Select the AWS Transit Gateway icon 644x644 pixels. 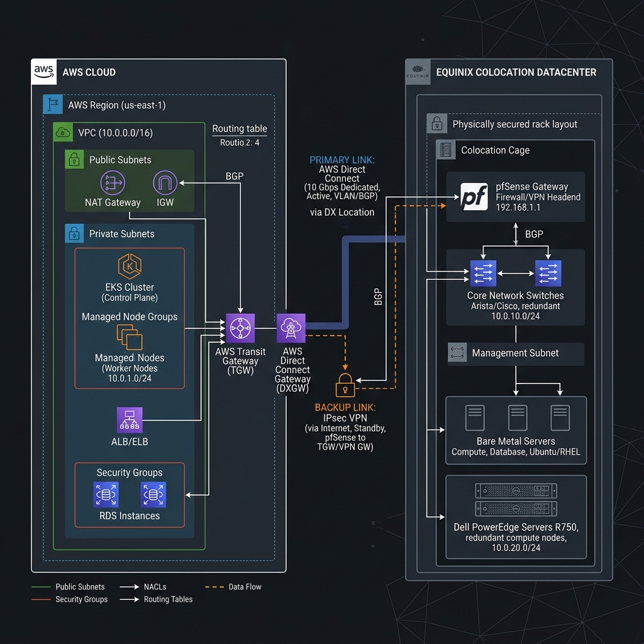point(240,328)
